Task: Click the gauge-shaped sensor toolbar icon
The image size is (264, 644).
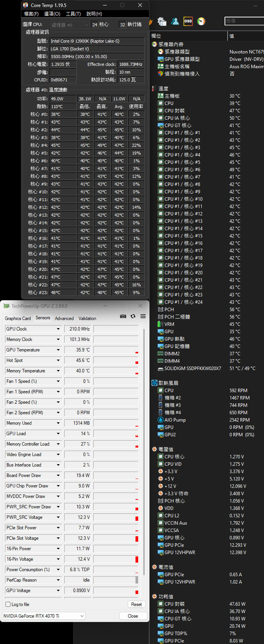Action: click(201, 21)
